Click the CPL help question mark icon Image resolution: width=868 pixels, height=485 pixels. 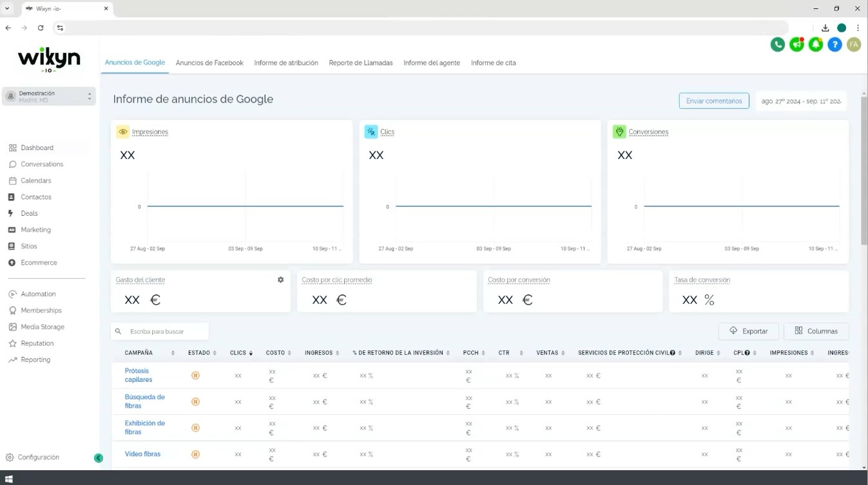pyautogui.click(x=747, y=353)
